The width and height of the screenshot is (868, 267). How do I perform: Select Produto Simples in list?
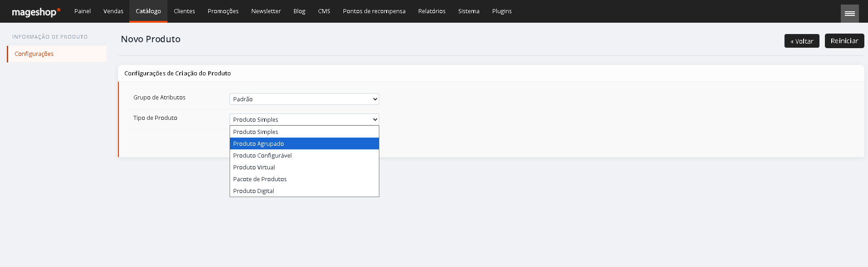coord(304,132)
